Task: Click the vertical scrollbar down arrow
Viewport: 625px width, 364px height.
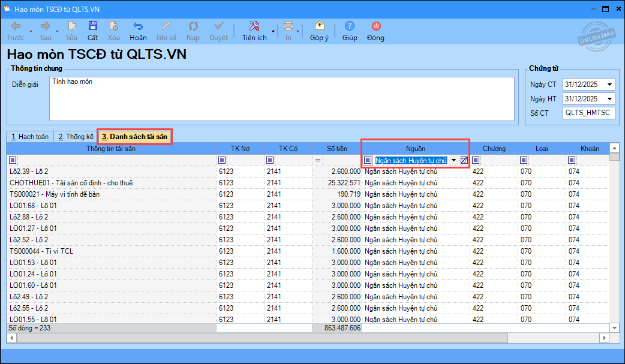Action: 614,328
